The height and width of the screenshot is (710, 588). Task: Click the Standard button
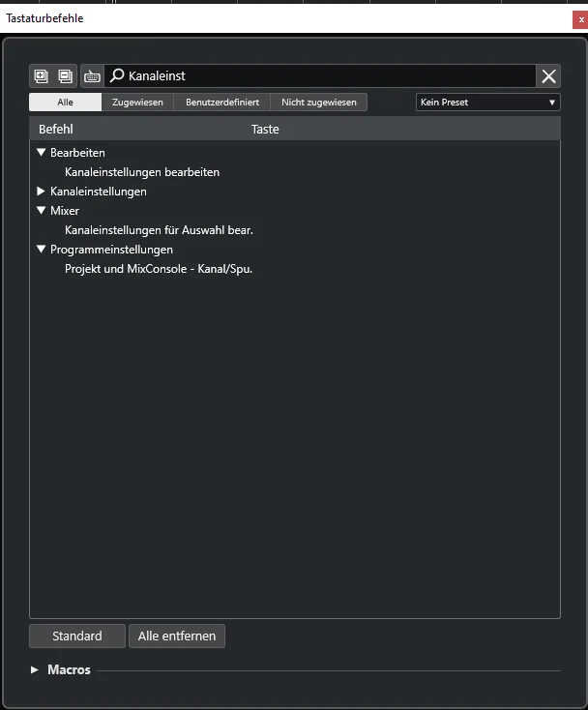point(77,636)
